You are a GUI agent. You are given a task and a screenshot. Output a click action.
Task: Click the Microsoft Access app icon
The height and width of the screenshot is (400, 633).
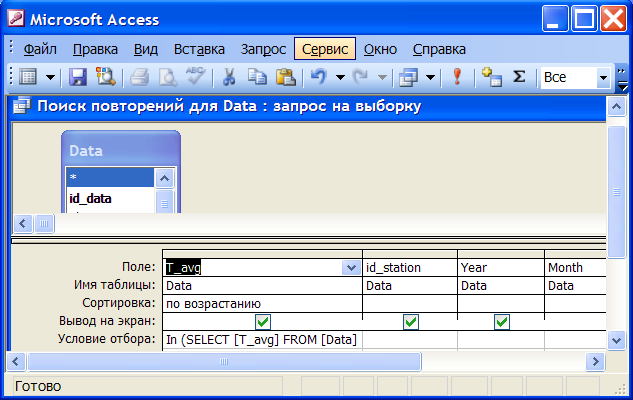tap(16, 19)
